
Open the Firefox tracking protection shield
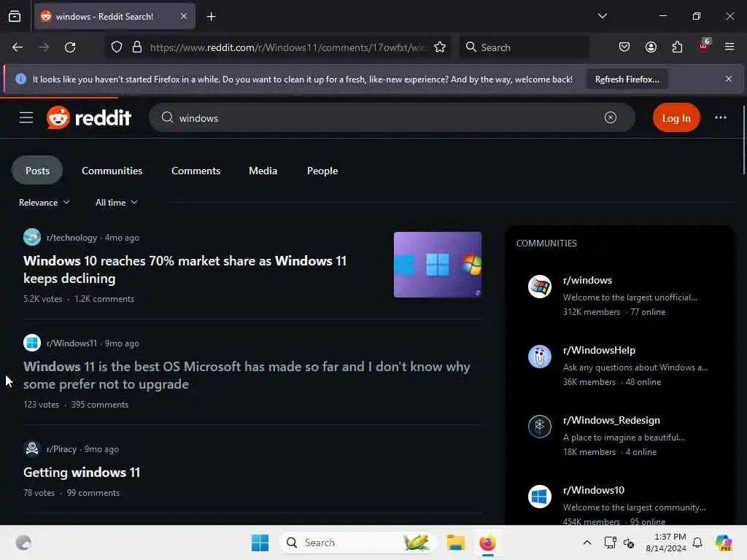coord(117,47)
